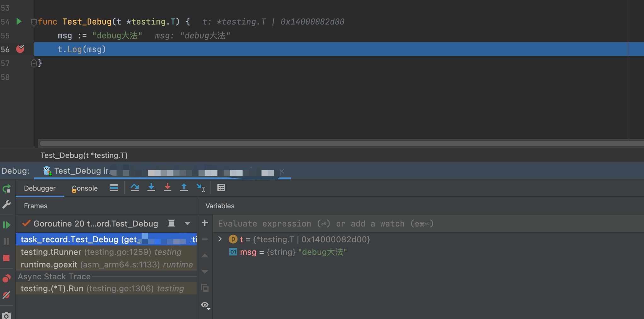Click the editor horizontal scrollbar
Viewport: 644px width, 319px height.
click(342, 143)
